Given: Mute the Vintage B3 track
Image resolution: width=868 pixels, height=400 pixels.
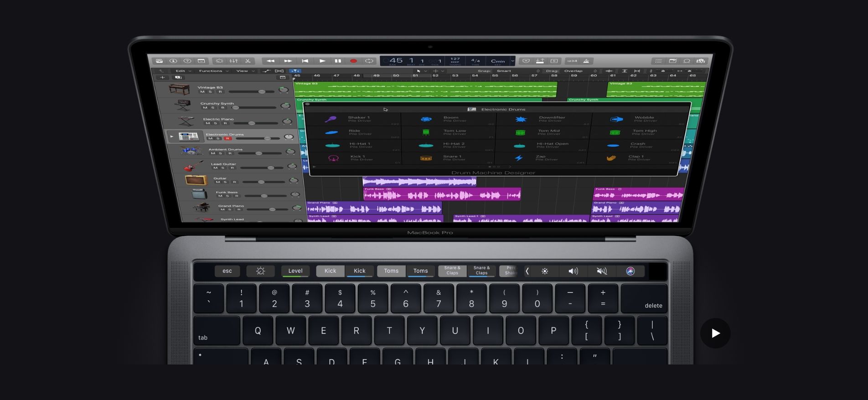Looking at the screenshot, I should click(x=202, y=92).
